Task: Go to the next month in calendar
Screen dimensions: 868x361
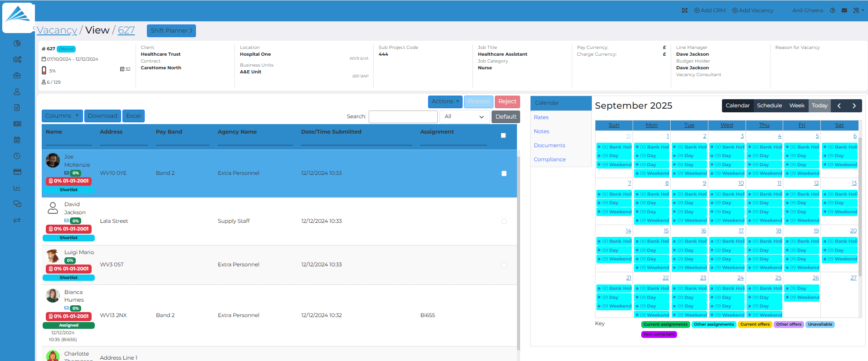Action: [x=854, y=106]
